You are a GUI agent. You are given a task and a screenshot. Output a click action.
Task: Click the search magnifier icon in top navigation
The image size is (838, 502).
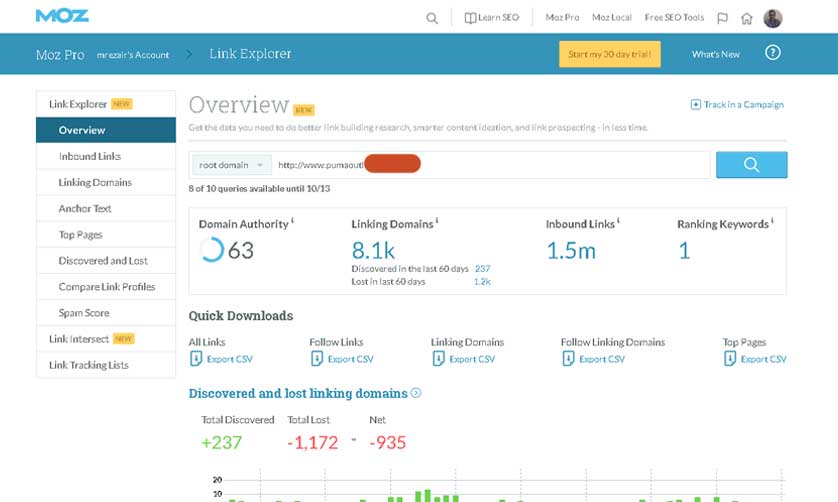click(x=432, y=18)
